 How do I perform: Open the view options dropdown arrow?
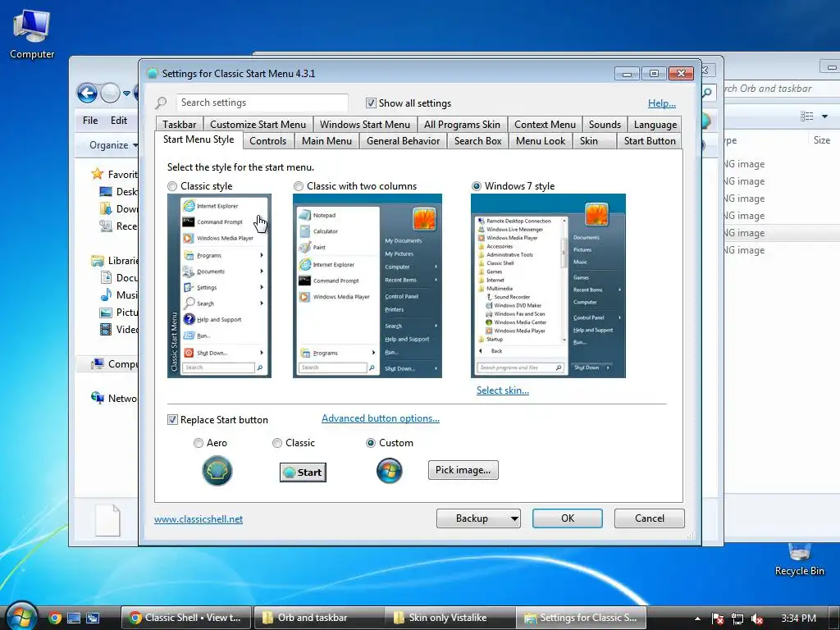(824, 116)
